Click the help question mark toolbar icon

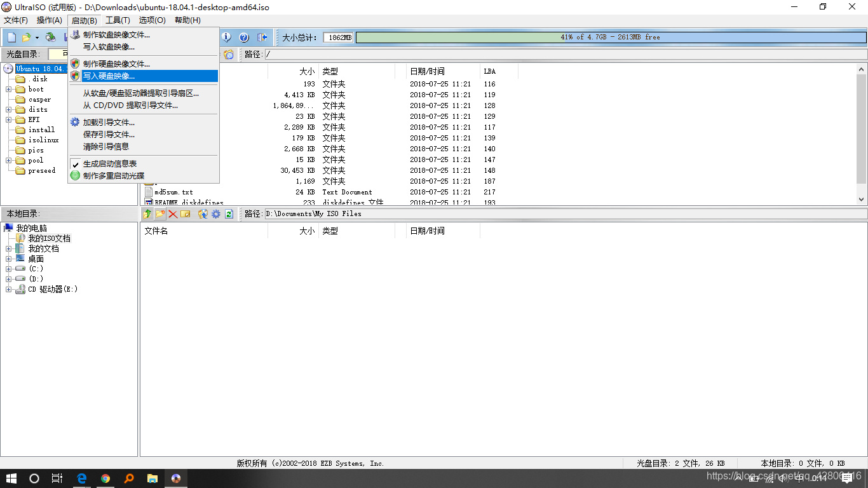(x=244, y=37)
